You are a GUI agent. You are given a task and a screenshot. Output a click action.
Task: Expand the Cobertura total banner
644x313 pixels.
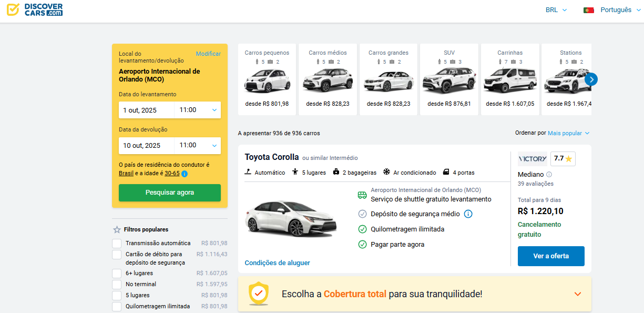577,294
